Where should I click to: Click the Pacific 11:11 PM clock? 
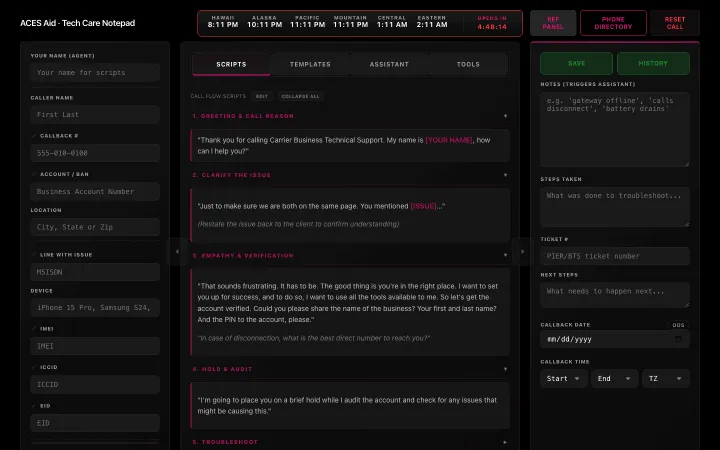[x=307, y=22]
